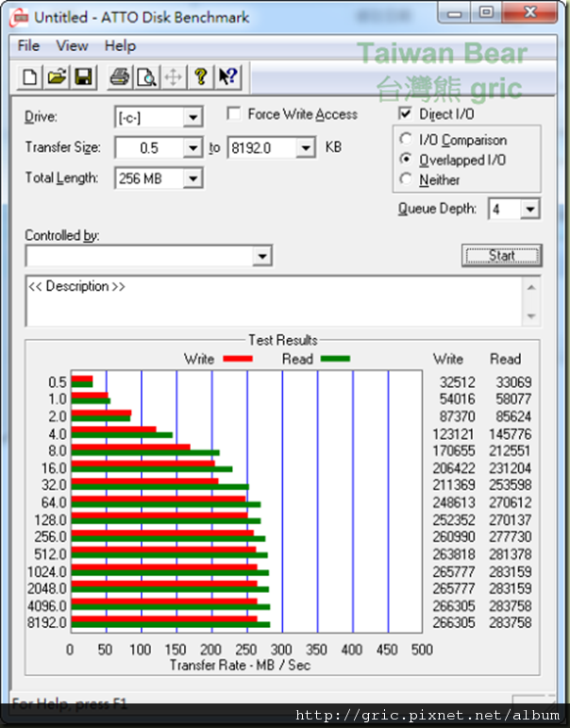The width and height of the screenshot is (570, 728).
Task: Click inside the Description text box
Action: [274, 301]
